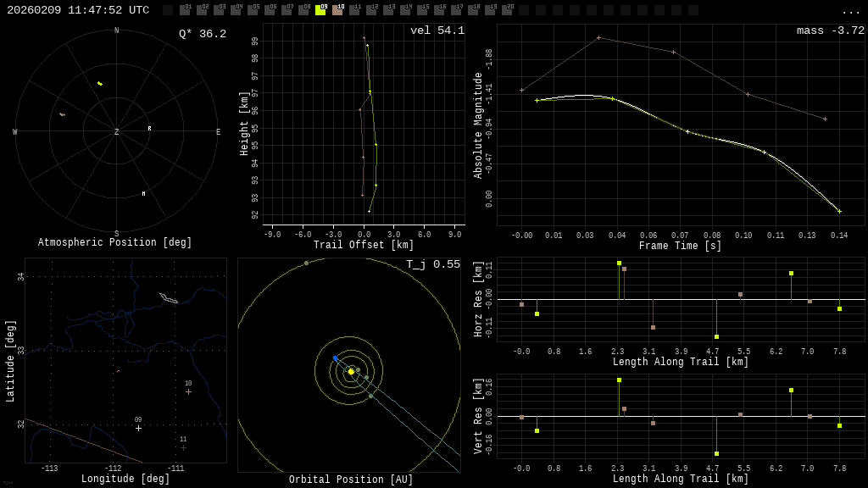Click the T_j 0.55 label
The image size is (868, 488).
(x=432, y=264)
